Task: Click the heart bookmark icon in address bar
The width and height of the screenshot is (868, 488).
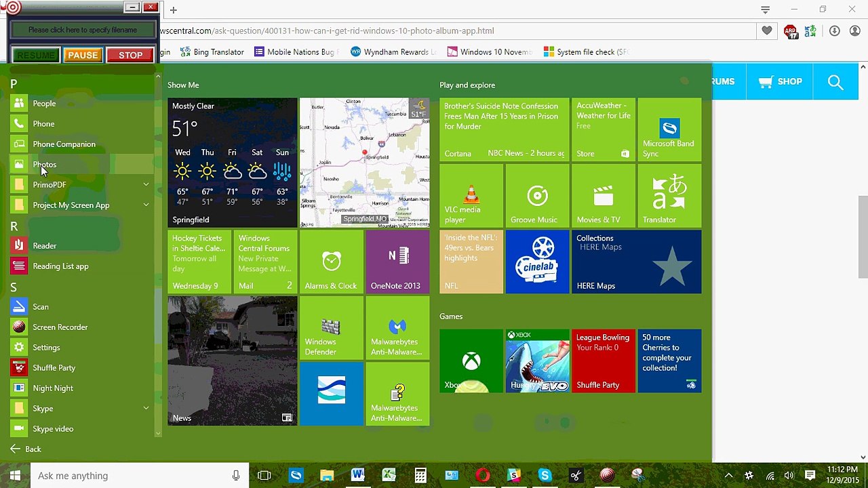Action: 767,30
